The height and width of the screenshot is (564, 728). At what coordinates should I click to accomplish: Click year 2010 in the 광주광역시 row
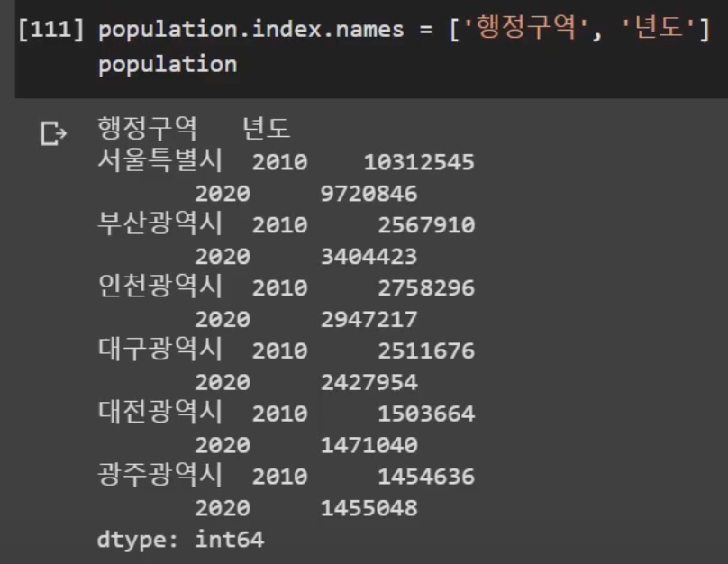pos(279,477)
